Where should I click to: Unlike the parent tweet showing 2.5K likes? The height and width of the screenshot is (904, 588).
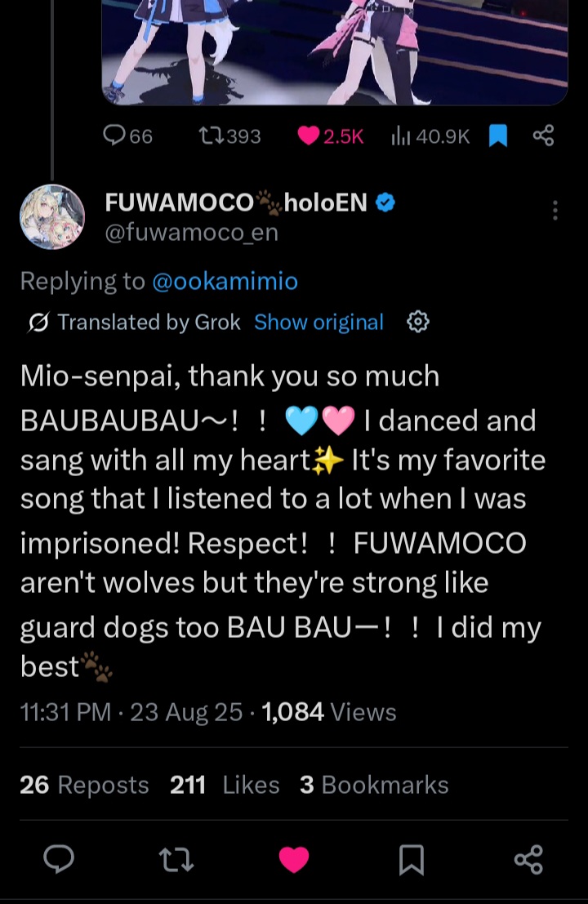point(330,136)
